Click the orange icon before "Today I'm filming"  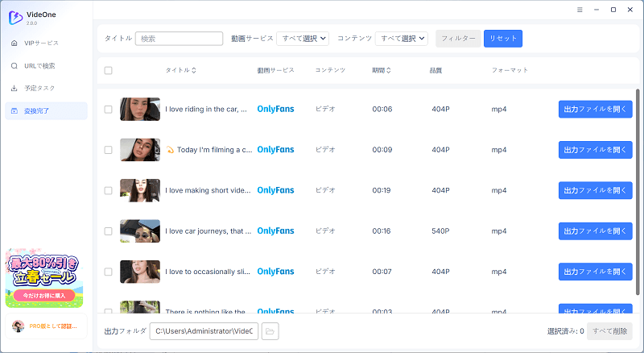point(170,150)
